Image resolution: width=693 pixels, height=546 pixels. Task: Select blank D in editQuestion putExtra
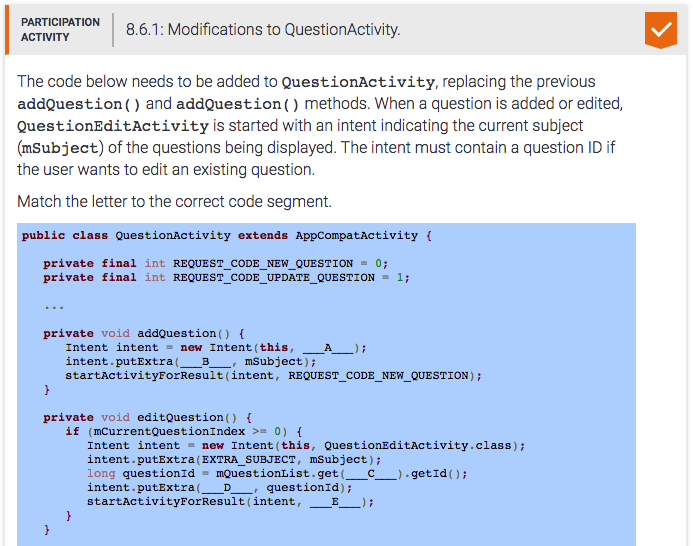[x=226, y=488]
